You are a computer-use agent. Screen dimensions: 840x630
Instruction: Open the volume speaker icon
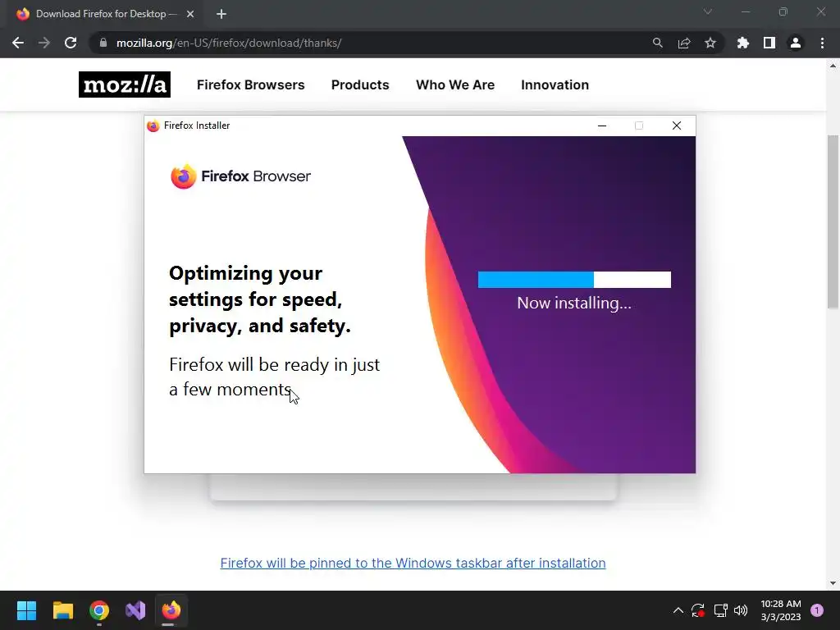741,610
